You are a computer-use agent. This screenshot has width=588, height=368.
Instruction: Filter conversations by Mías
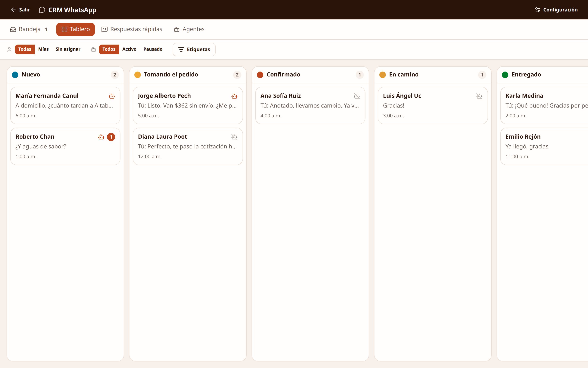(x=43, y=49)
